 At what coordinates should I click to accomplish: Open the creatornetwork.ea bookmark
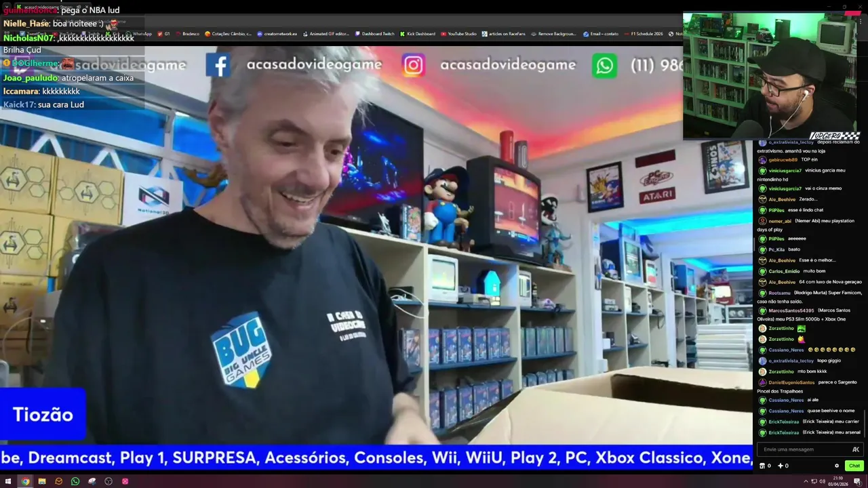click(x=277, y=33)
